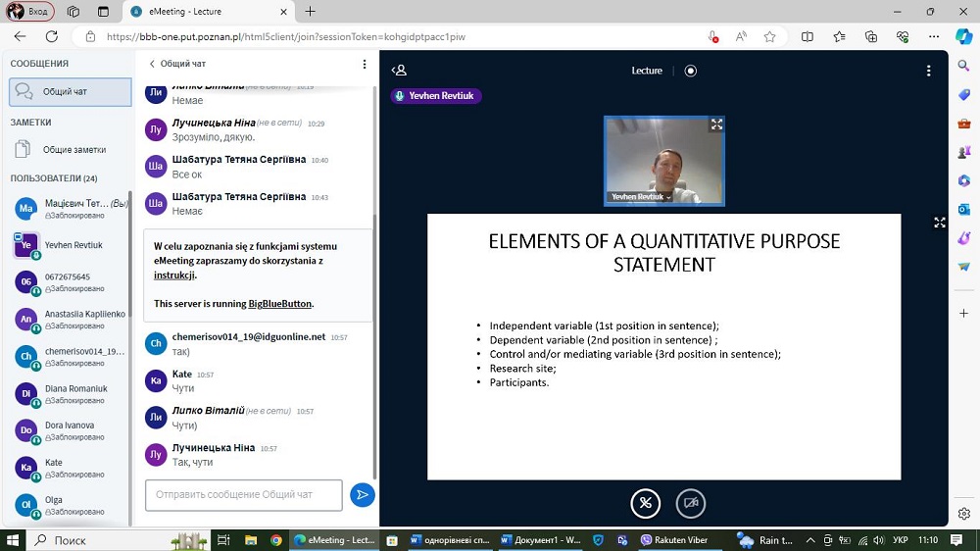Click the recording indicator next to Lecture
Screen dimensions: 980x551
tap(691, 71)
